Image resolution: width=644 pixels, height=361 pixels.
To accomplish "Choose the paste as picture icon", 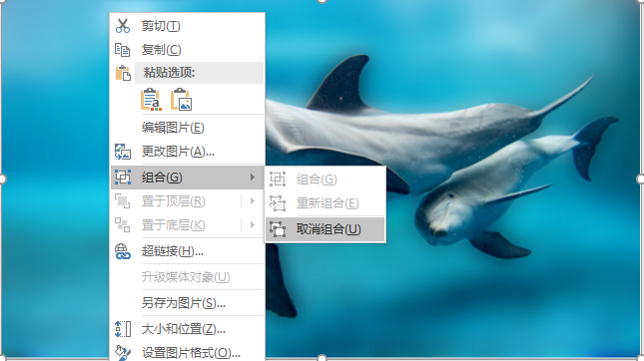I will [x=182, y=100].
